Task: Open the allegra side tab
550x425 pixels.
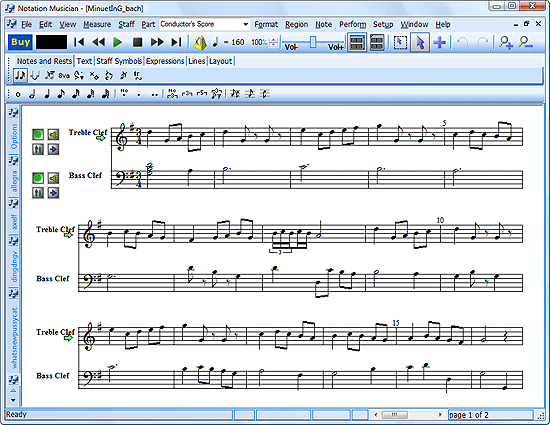Action: coord(14,181)
